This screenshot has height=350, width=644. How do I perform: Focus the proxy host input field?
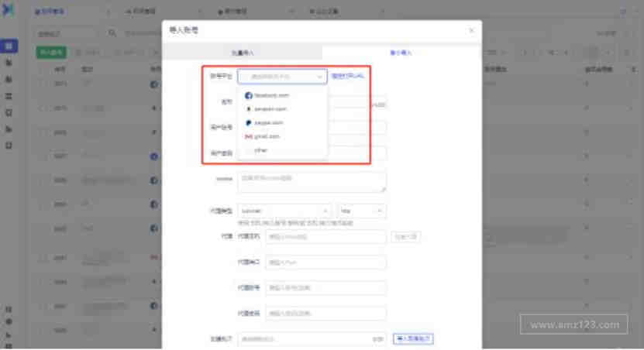point(325,237)
